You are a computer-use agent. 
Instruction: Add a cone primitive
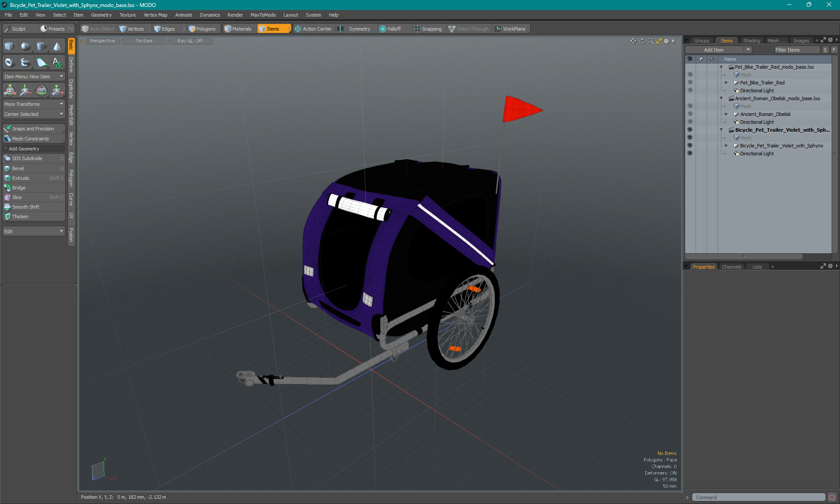57,46
